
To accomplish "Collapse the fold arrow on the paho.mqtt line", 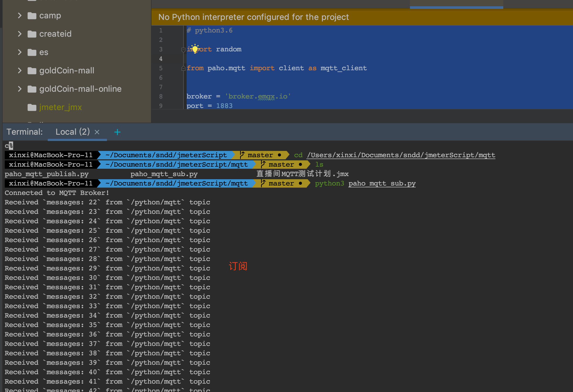I will point(183,68).
